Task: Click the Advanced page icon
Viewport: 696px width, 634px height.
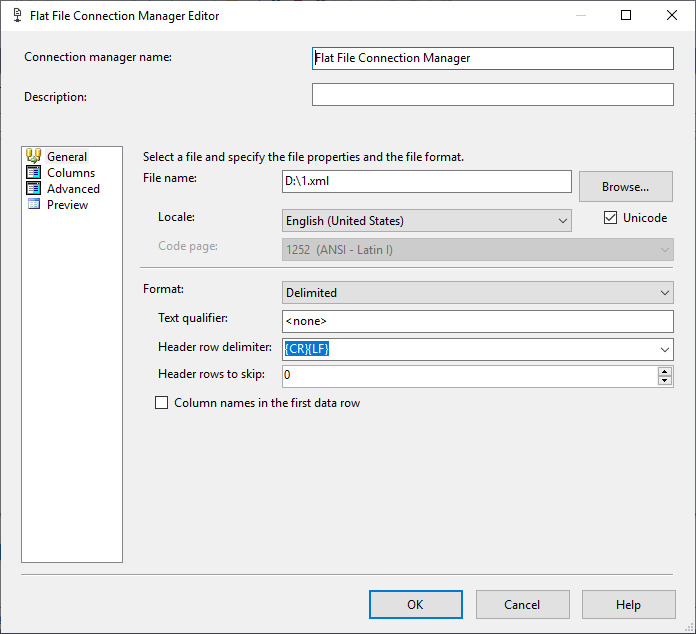Action: point(33,188)
